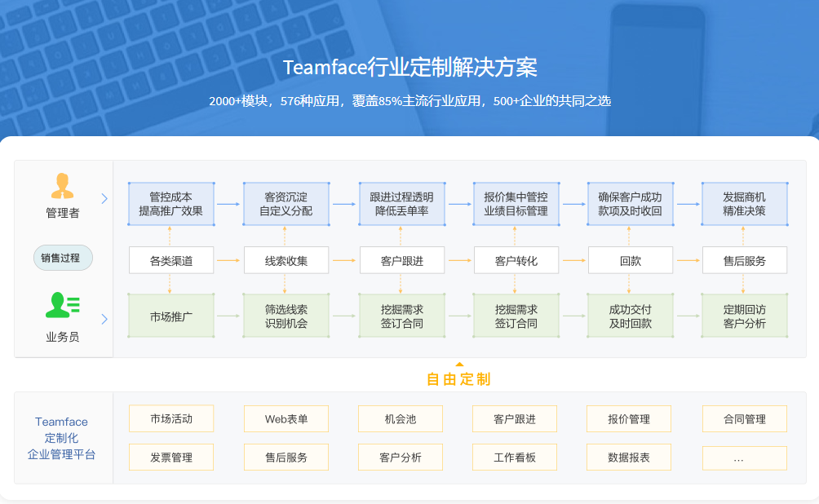Switch to the 自由定制 section label
Screen dimensions: 819x504
459,379
